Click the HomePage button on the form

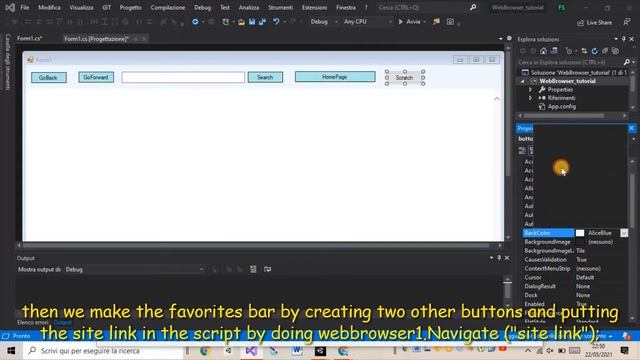335,77
